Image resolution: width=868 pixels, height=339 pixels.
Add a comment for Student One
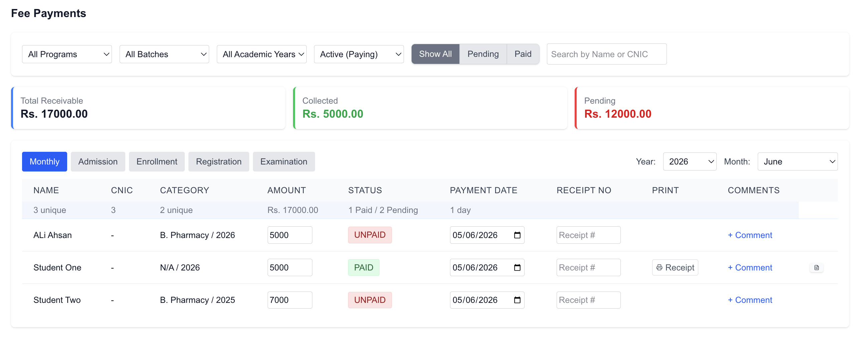(x=750, y=267)
